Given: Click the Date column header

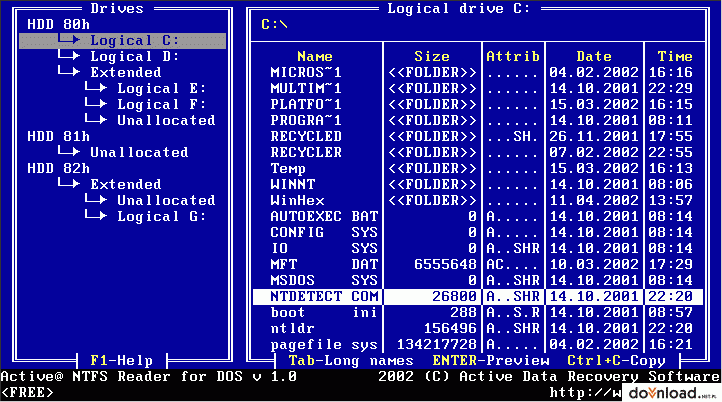Looking at the screenshot, I should coord(593,56).
